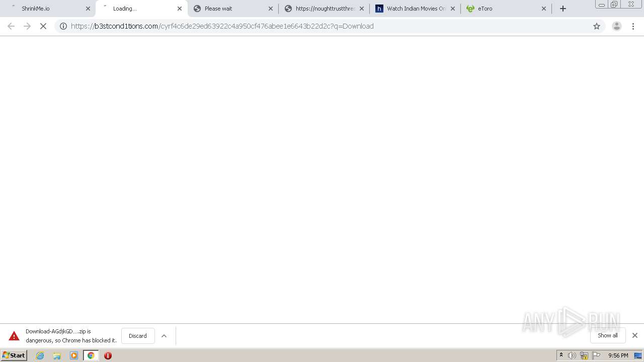The width and height of the screenshot is (644, 362).
Task: Click the address bar URL
Action: click(x=222, y=26)
